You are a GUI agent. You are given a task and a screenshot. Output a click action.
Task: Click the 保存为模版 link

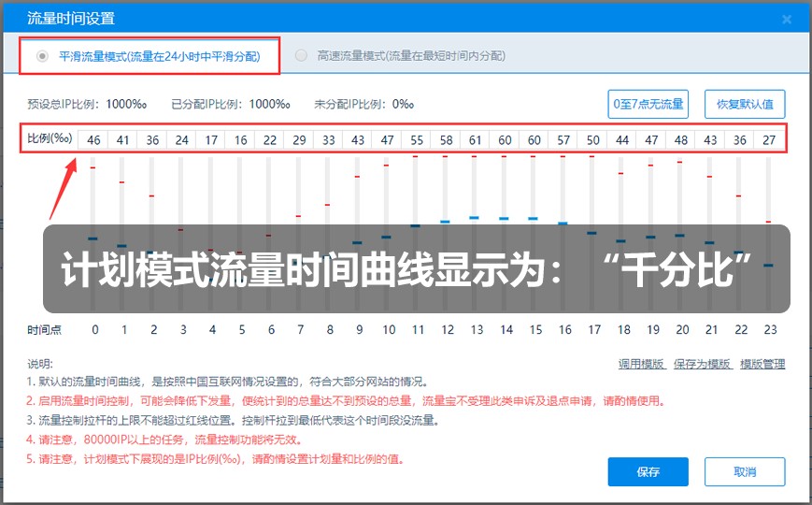pyautogui.click(x=703, y=364)
